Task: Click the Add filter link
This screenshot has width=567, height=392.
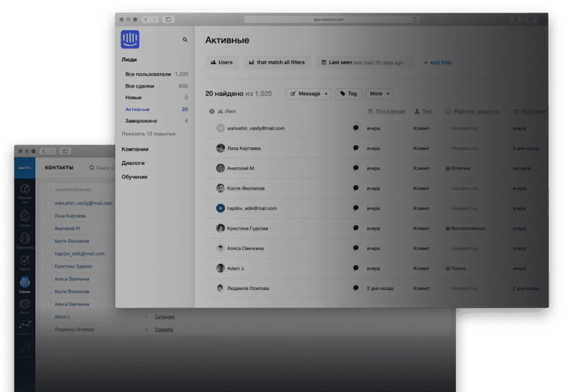Action: (438, 62)
